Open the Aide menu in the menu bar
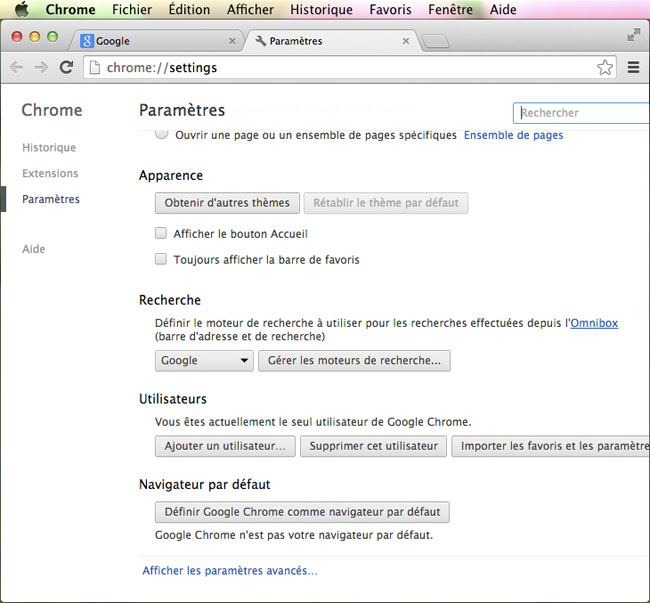The height and width of the screenshot is (603, 650). pyautogui.click(x=503, y=9)
